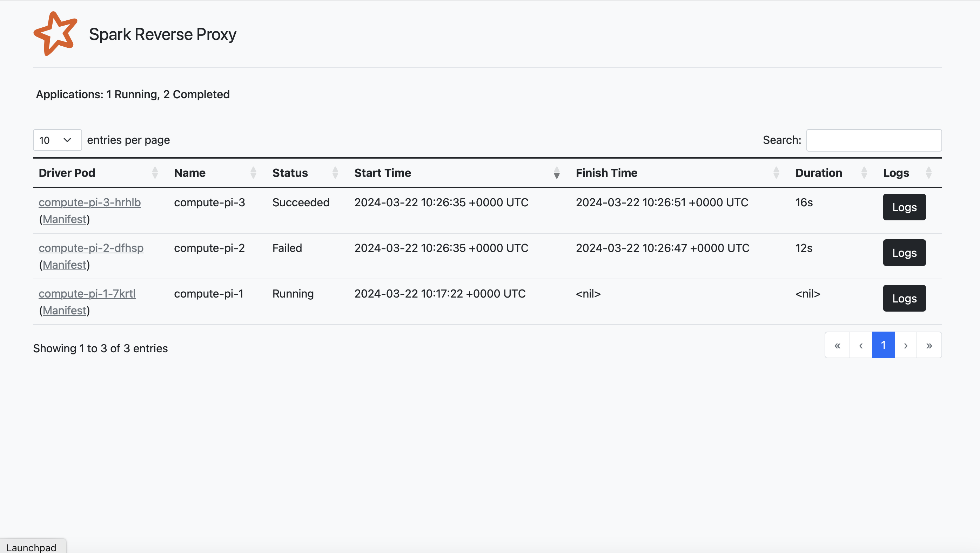
Task: Open compute-pi-3-hrhlb driver pod link
Action: [90, 202]
